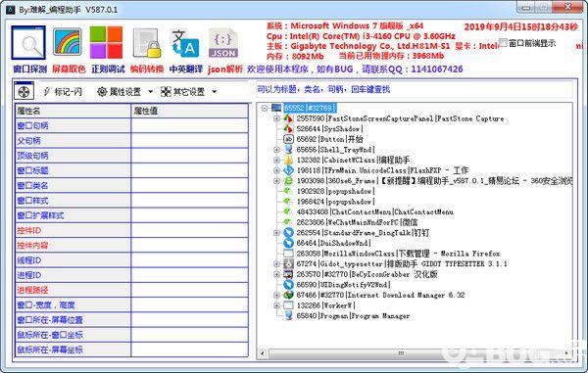Collapse the root node 65552 #32769
This screenshot has height=373, width=588.
[265, 108]
